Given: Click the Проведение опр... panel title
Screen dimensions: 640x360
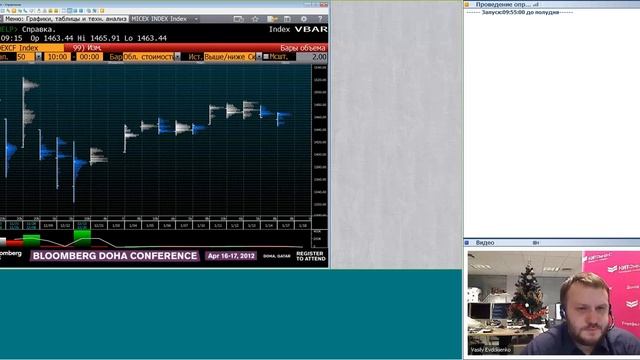Looking at the screenshot, I should (x=503, y=4).
